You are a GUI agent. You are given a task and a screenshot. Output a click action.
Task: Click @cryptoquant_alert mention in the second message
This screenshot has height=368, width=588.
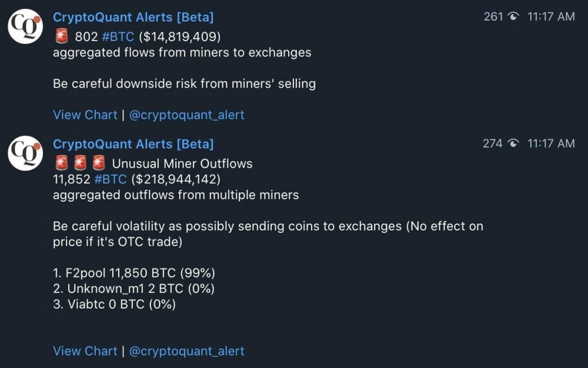click(x=186, y=351)
